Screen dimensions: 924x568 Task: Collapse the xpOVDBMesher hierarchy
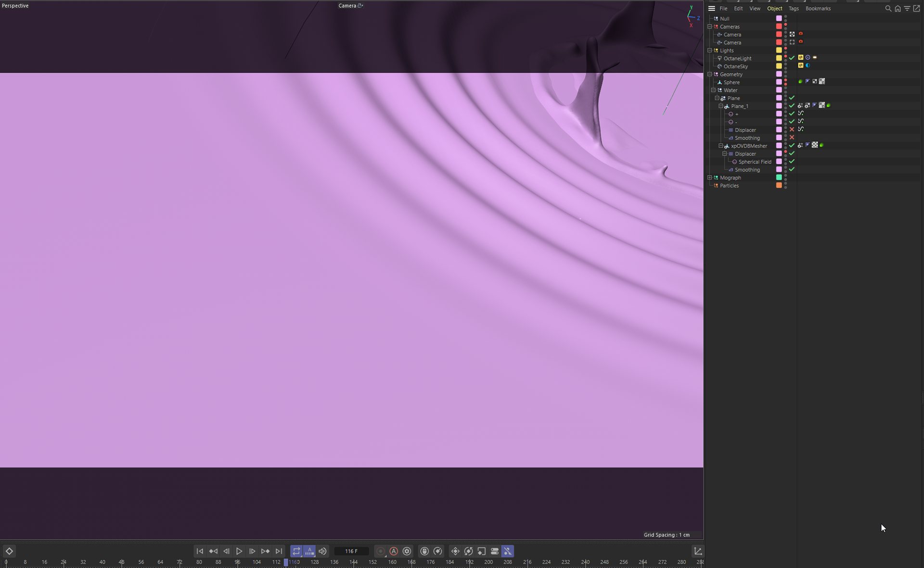pyautogui.click(x=720, y=146)
